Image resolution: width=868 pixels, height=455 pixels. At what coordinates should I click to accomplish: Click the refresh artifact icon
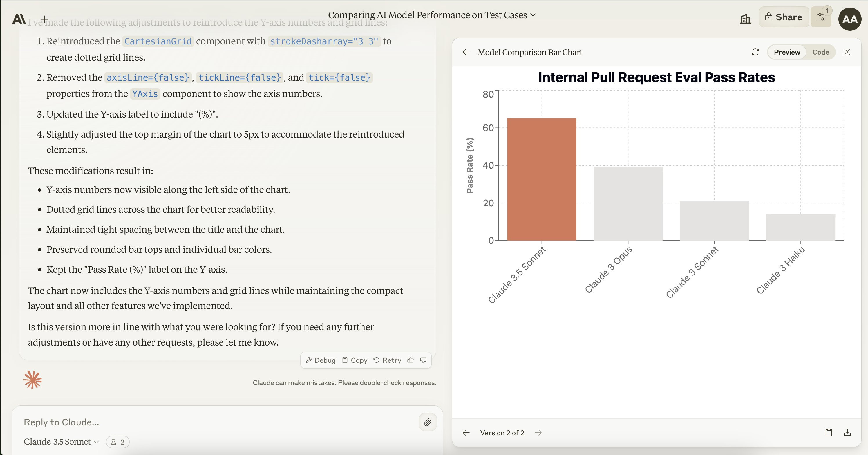tap(755, 52)
